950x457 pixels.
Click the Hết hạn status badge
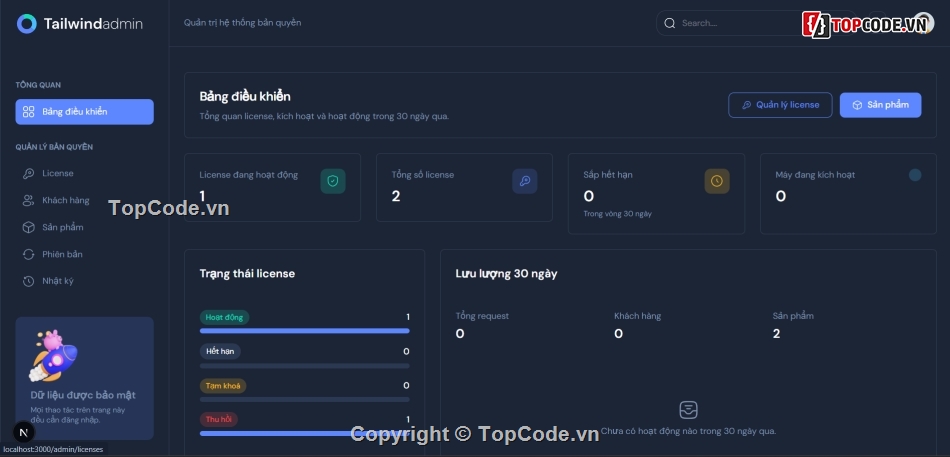(x=220, y=352)
